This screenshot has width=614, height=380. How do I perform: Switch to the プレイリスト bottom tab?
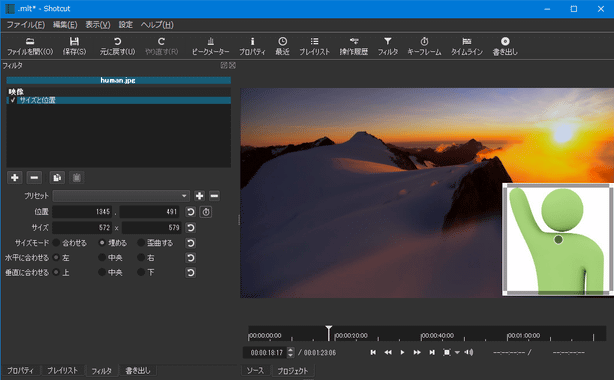click(x=63, y=370)
